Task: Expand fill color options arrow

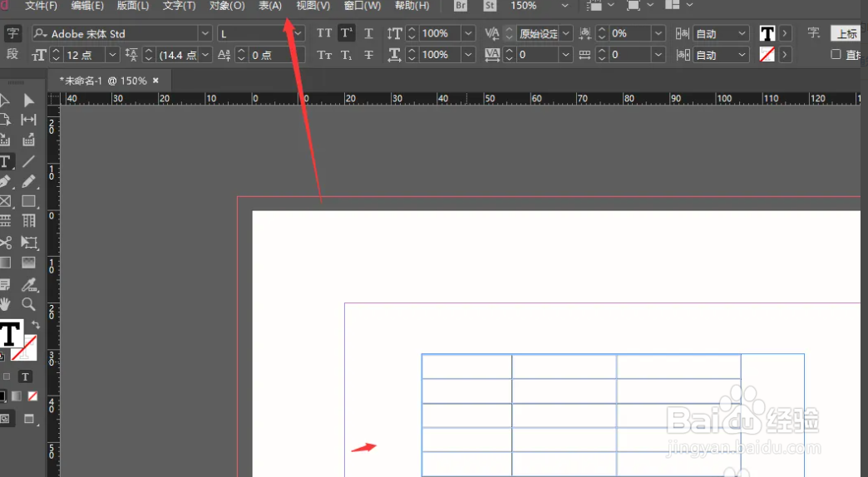Action: coord(784,33)
